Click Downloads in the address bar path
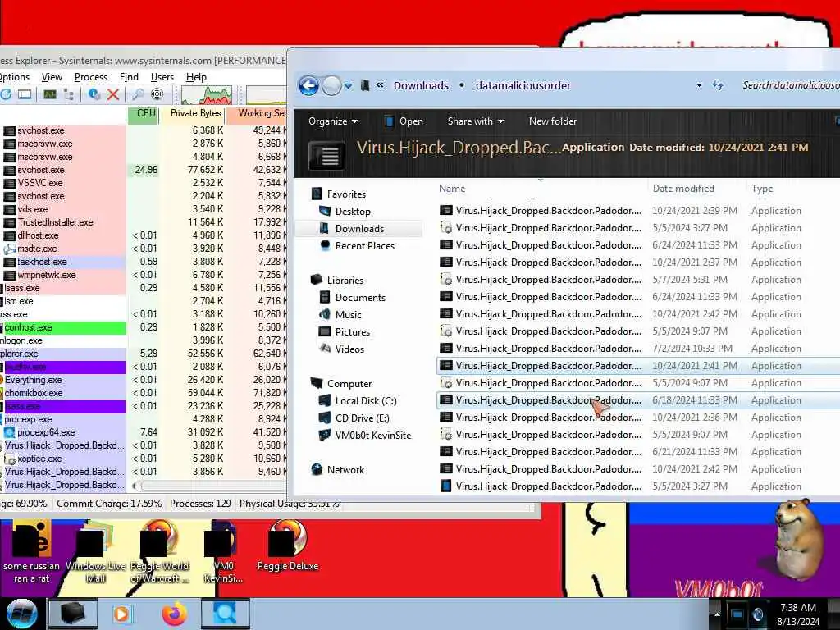Screen dimensions: 840x630 [421, 85]
